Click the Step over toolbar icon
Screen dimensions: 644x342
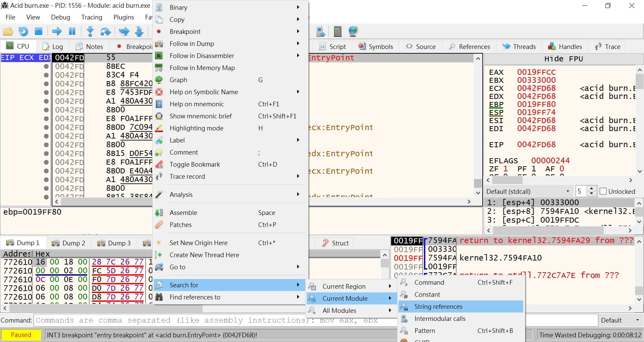click(106, 32)
